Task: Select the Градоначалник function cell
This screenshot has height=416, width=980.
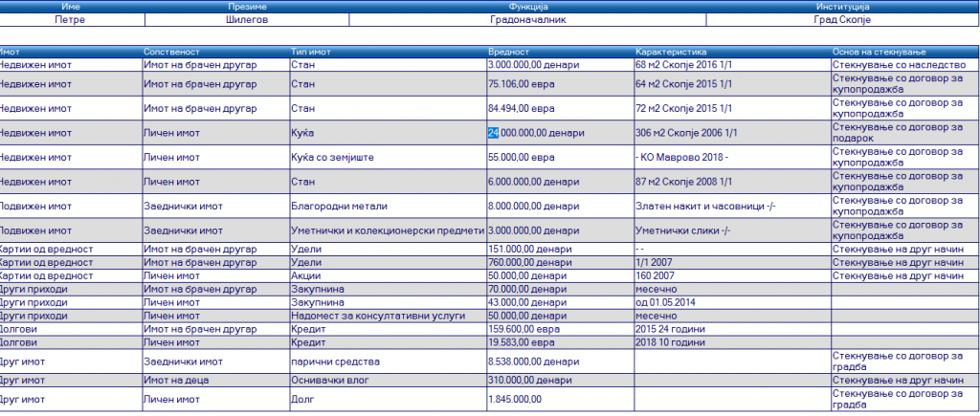Action: point(527,19)
